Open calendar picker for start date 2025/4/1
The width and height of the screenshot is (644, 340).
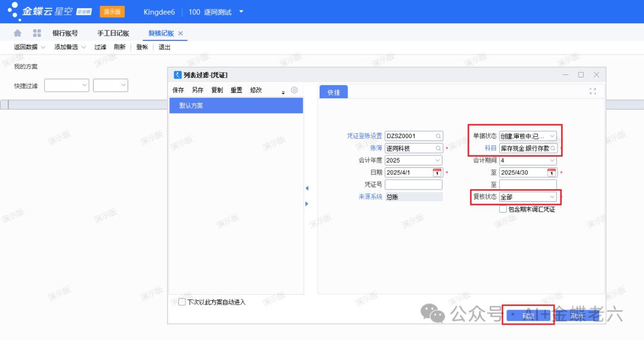(x=437, y=173)
